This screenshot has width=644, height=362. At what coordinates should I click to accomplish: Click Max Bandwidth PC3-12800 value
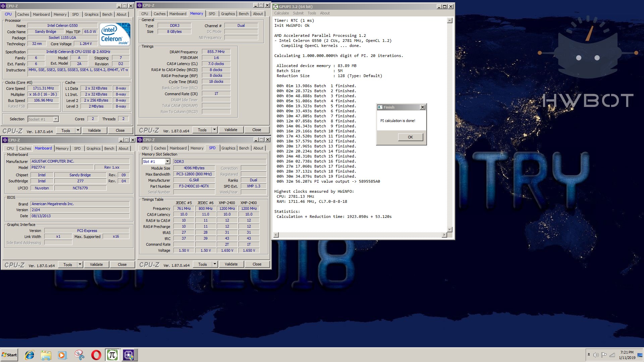point(194,174)
